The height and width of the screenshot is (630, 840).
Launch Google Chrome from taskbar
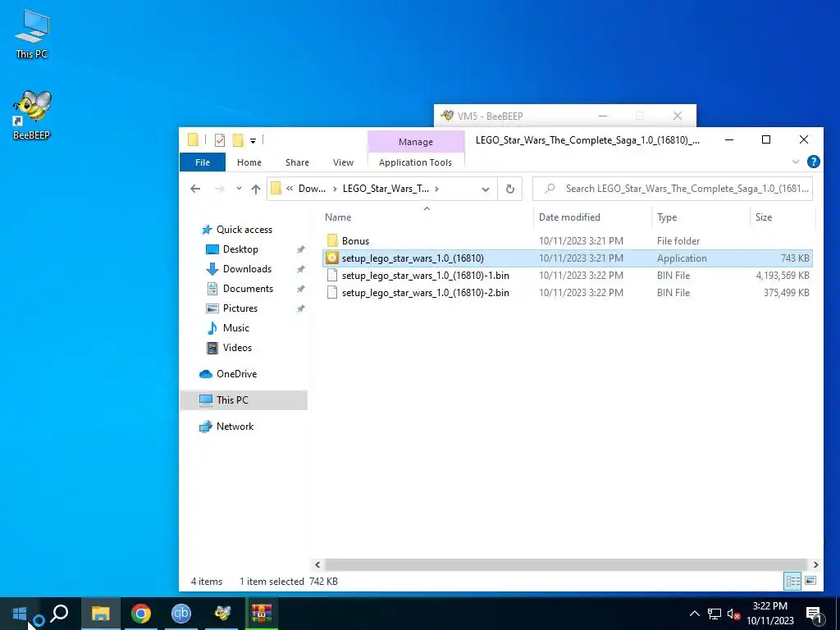point(140,614)
